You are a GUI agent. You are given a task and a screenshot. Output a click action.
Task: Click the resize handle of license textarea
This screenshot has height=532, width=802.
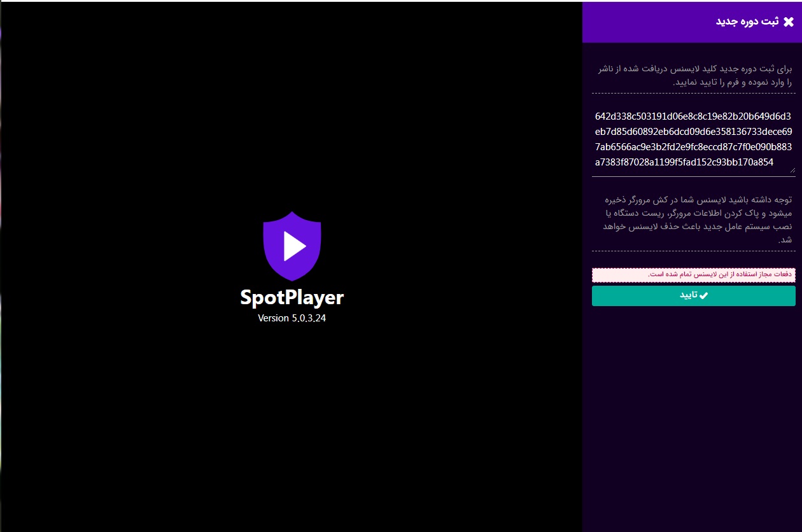[792, 170]
